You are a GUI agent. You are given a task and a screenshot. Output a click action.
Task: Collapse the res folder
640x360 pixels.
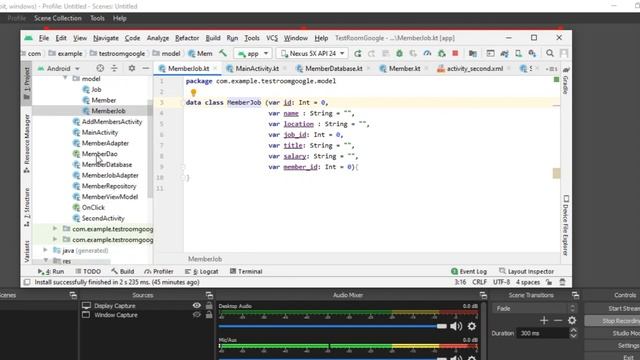click(x=45, y=260)
